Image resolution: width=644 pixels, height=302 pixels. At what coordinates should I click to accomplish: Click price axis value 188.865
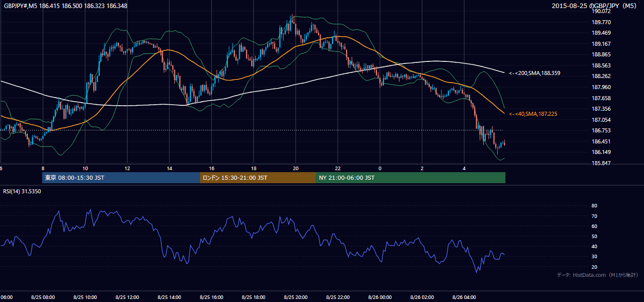601,54
